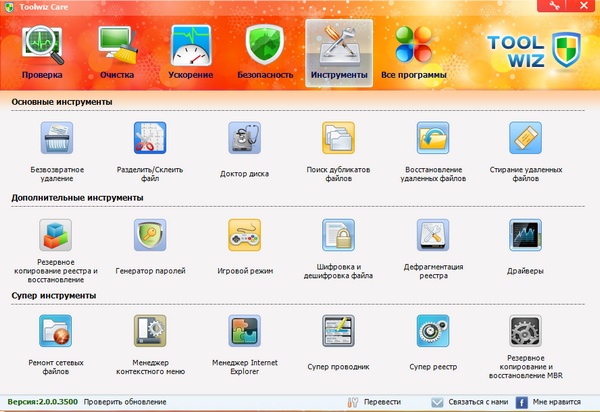The image size is (600, 412).
Task: Open Шифровка и дешифровка файла
Action: (x=337, y=236)
